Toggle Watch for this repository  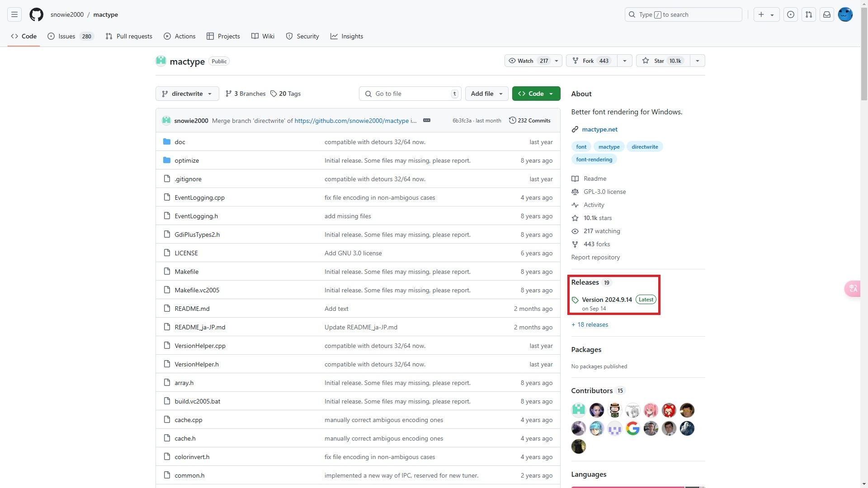(527, 61)
